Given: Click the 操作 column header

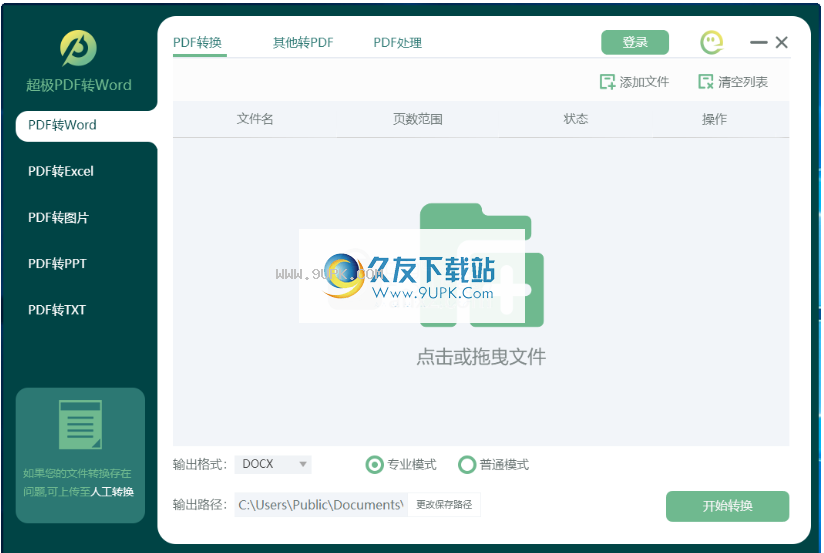Looking at the screenshot, I should (x=714, y=119).
